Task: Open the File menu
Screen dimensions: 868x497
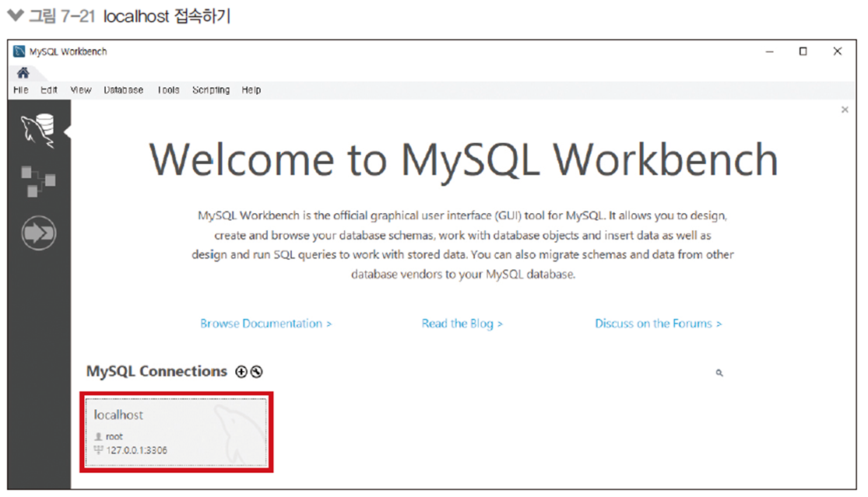Action: [20, 89]
